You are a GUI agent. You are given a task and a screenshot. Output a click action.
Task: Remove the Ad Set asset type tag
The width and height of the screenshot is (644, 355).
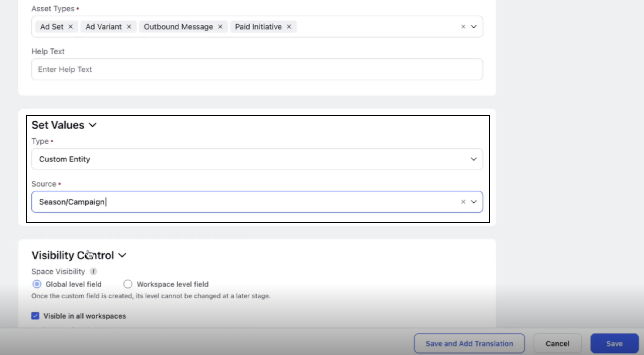pos(70,27)
